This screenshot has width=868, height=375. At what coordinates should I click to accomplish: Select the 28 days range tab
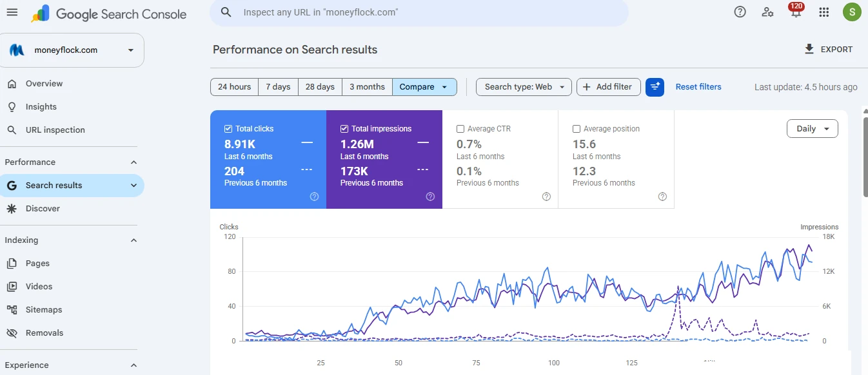tap(320, 87)
